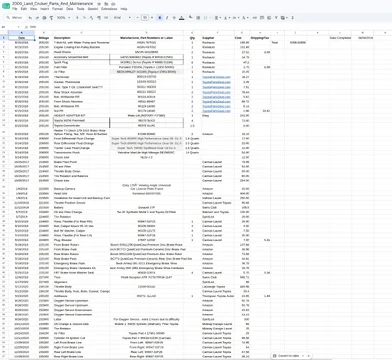Select the Shipping/Tax header cell
The width and height of the screenshot is (392, 360).
tap(260, 38)
